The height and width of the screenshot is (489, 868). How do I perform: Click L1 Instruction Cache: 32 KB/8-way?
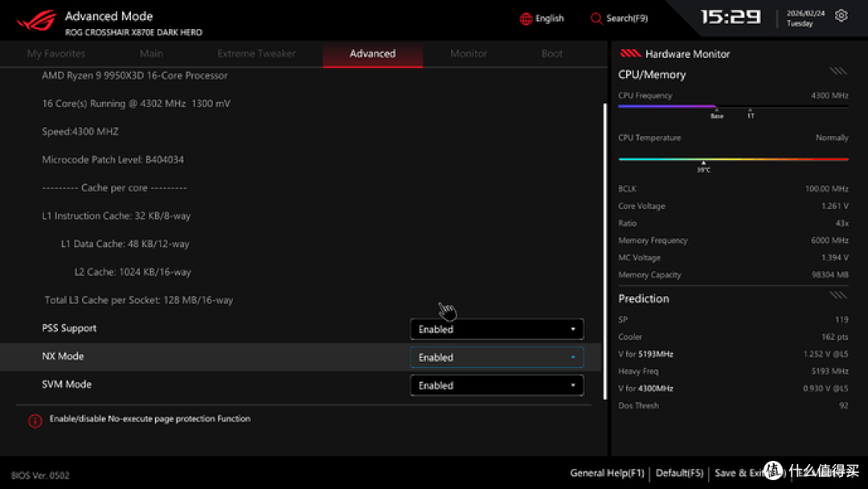(x=117, y=216)
